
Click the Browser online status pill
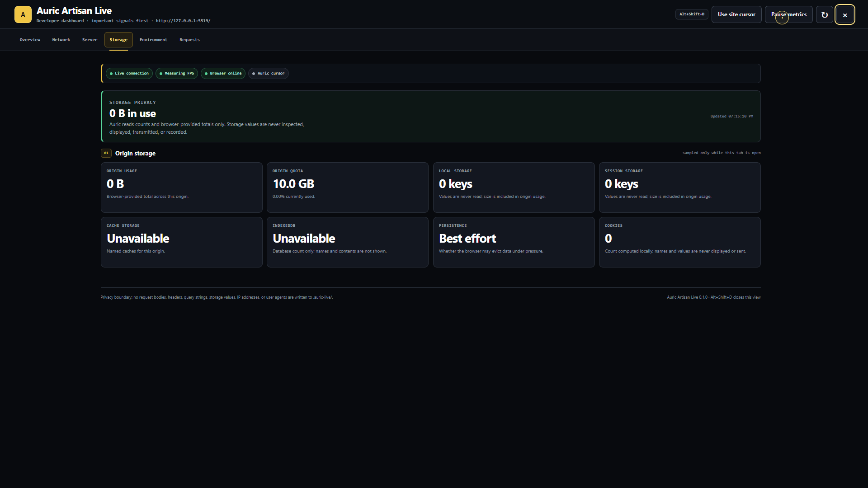pyautogui.click(x=223, y=73)
